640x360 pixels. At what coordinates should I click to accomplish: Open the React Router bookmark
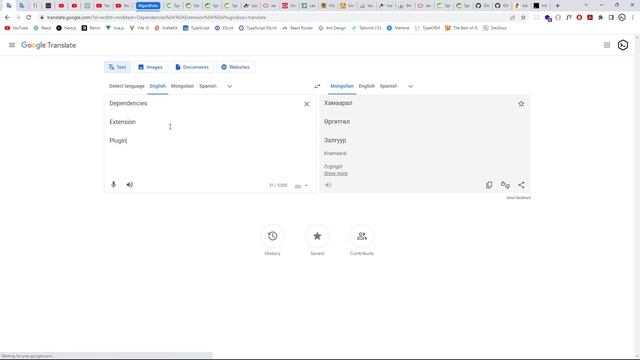(297, 28)
